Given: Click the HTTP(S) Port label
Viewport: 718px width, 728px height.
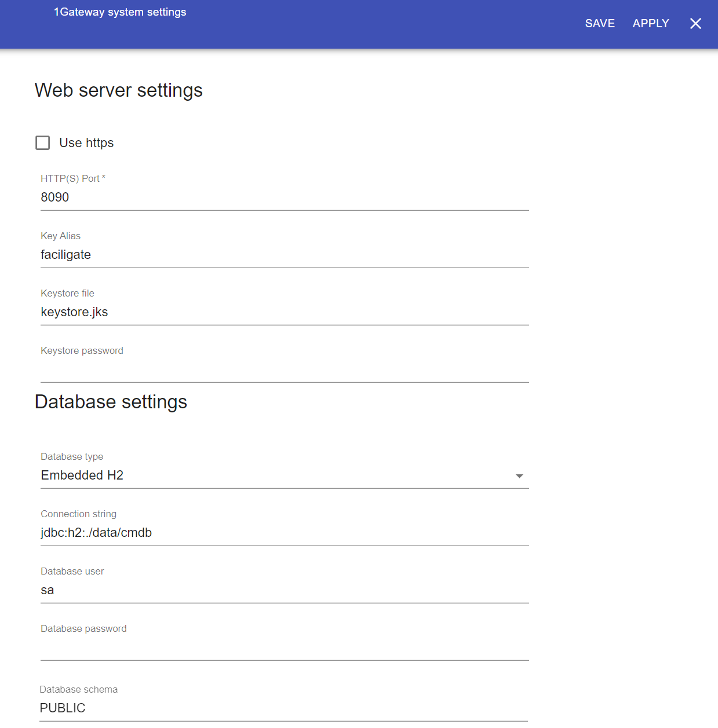Looking at the screenshot, I should 72,178.
